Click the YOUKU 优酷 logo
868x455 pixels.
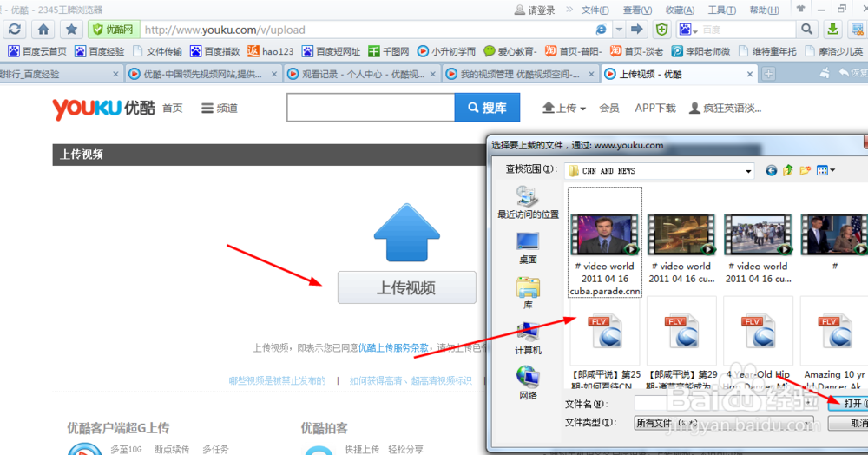tap(103, 108)
